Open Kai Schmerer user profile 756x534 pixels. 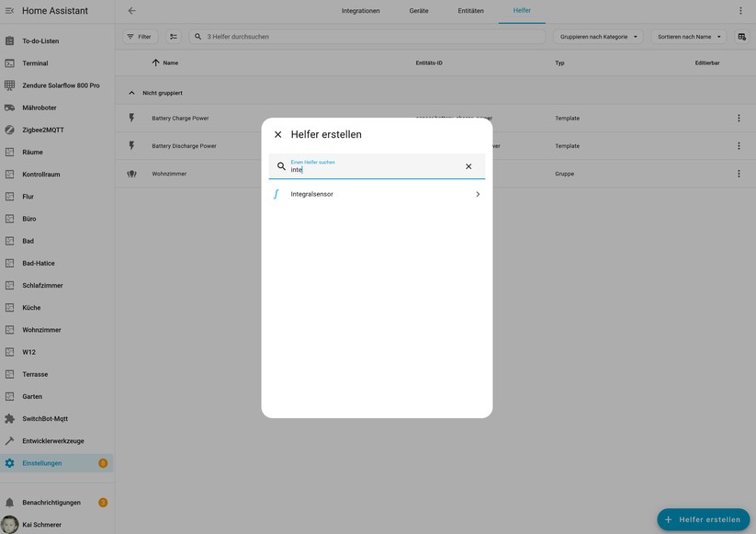[41, 525]
